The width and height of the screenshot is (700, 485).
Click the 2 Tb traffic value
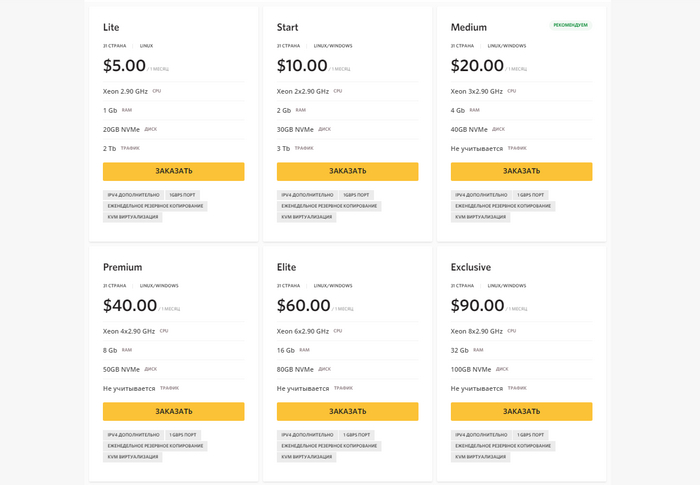click(x=110, y=148)
